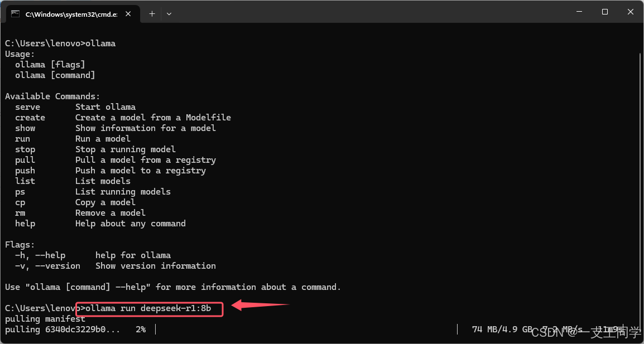This screenshot has width=644, height=344.
Task: Click the '2%' download percentage
Action: (x=141, y=330)
